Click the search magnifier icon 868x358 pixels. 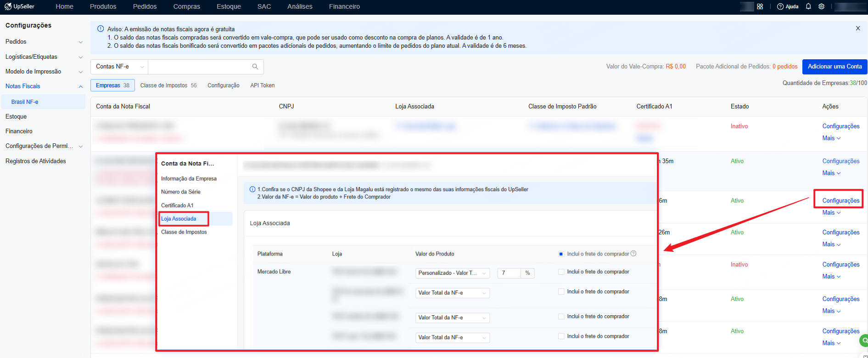[255, 67]
